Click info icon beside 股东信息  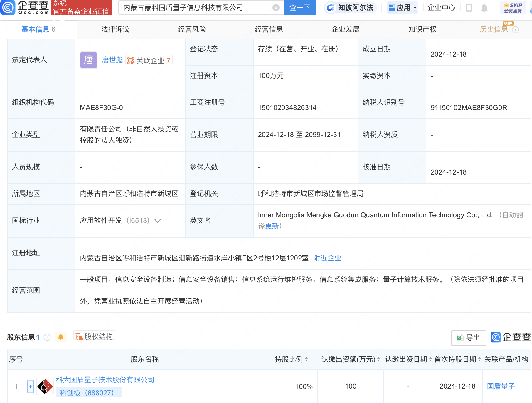[47, 337]
